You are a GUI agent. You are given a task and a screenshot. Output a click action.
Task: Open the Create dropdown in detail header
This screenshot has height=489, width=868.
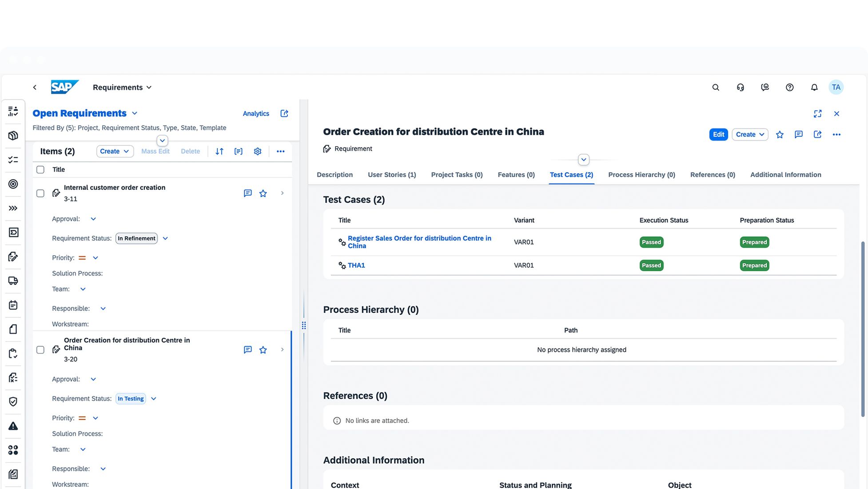click(749, 135)
